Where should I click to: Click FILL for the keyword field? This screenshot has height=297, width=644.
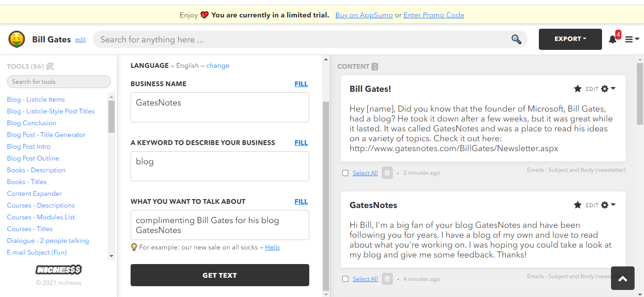coord(301,143)
